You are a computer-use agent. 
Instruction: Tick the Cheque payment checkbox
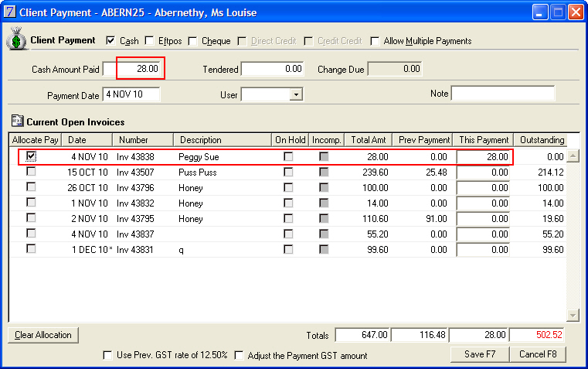click(x=192, y=41)
